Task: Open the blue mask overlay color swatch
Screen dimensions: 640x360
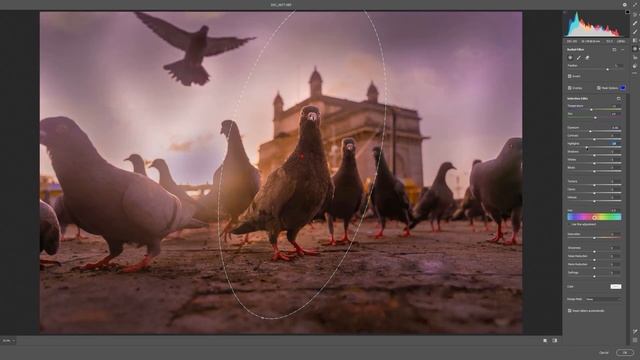Action: point(623,88)
